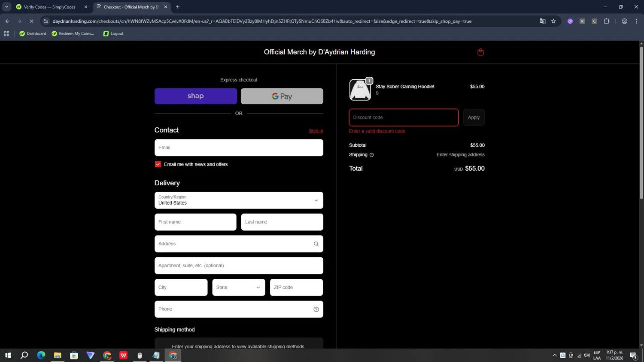Open the Shipping info question-mark icon
644x362 pixels.
point(372,155)
